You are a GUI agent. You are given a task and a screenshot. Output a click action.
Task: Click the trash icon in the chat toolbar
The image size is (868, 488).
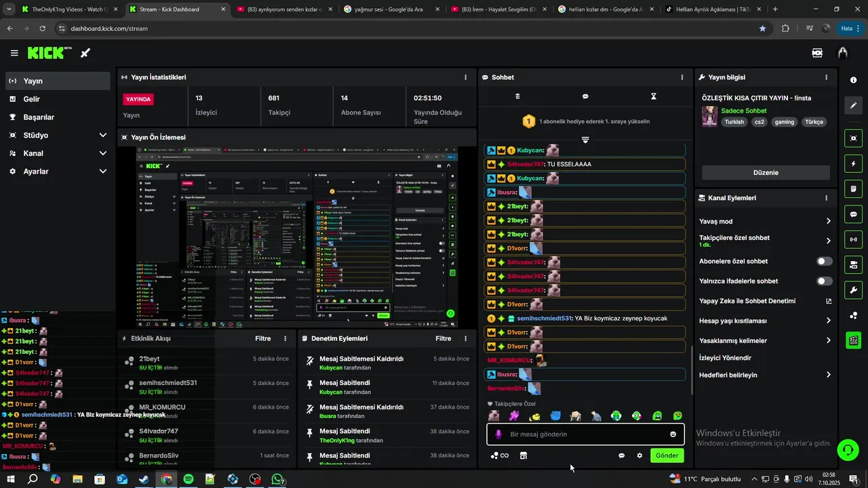517,96
